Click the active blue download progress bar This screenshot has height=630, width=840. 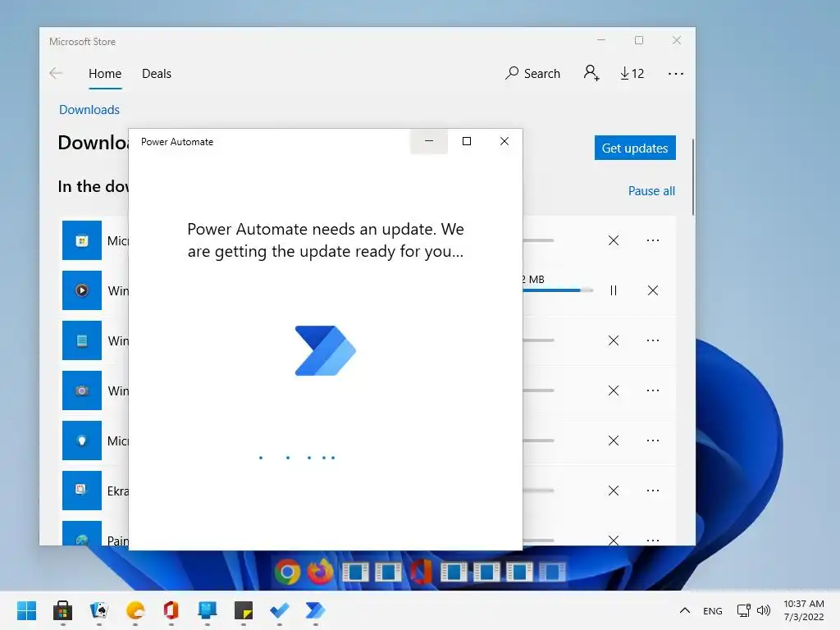coord(558,290)
